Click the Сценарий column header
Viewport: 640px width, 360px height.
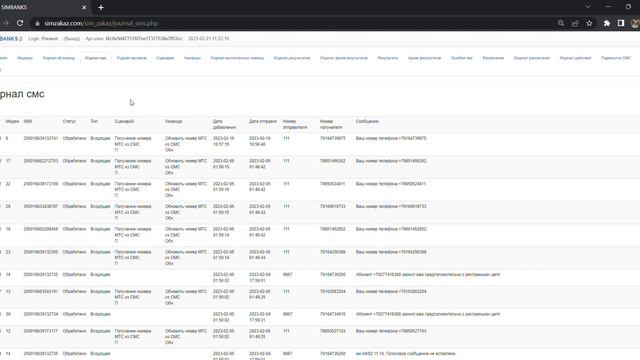[x=124, y=121]
